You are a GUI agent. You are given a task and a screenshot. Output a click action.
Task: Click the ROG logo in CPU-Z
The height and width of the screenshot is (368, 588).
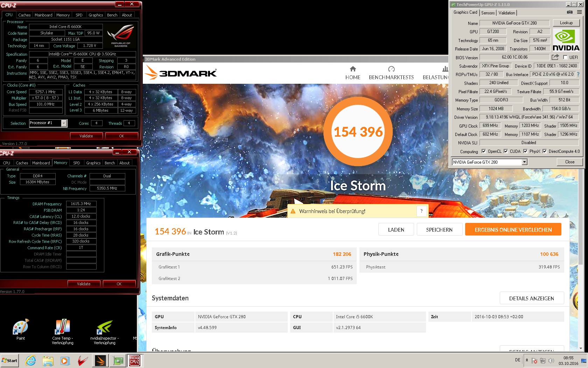121,36
